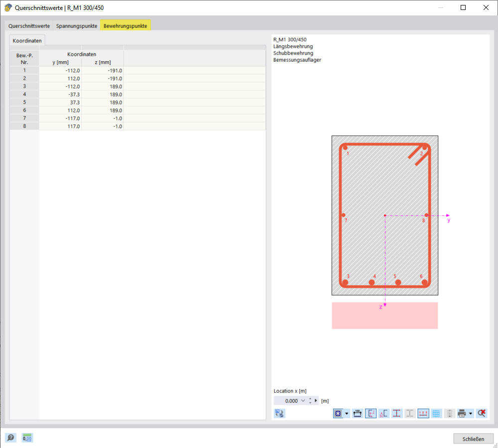Click the 0.00 decimal places icon
The width and height of the screenshot is (498, 448).
coord(27,438)
